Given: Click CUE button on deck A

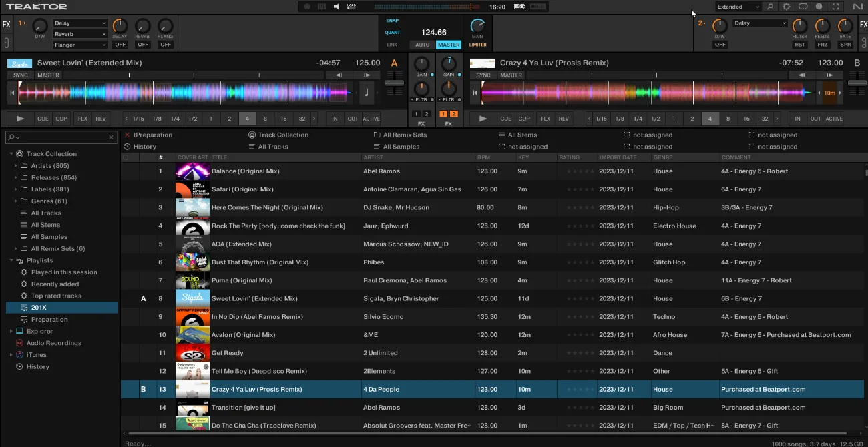Looking at the screenshot, I should 43,119.
